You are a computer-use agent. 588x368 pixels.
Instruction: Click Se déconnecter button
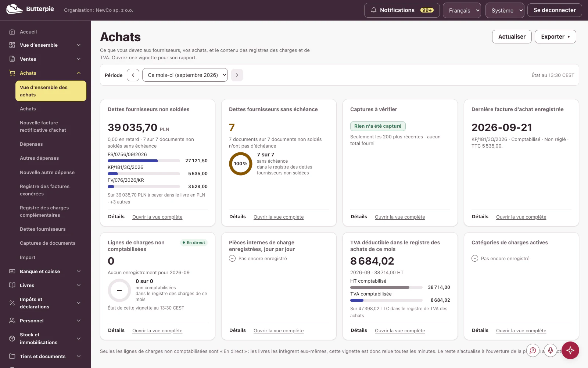click(x=555, y=10)
